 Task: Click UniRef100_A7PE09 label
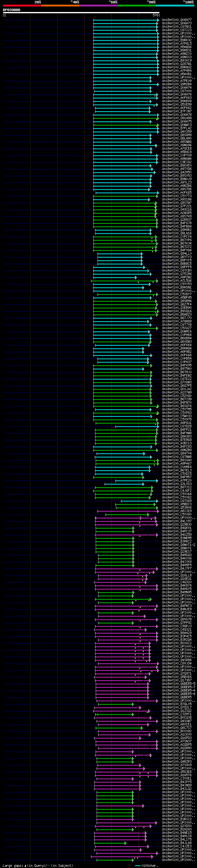[x=177, y=81]
